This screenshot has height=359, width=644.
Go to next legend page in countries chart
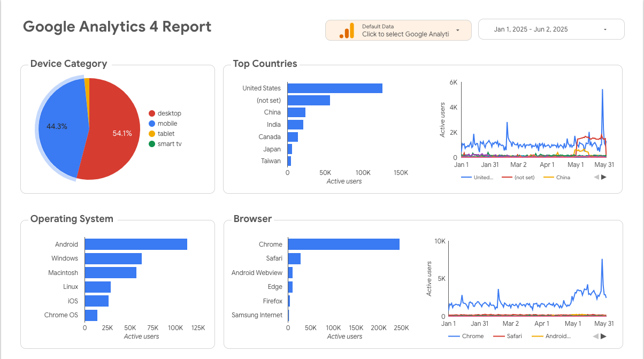coord(604,177)
